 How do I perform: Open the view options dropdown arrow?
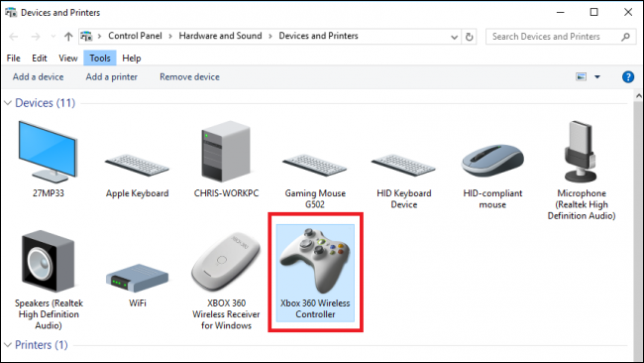(597, 77)
